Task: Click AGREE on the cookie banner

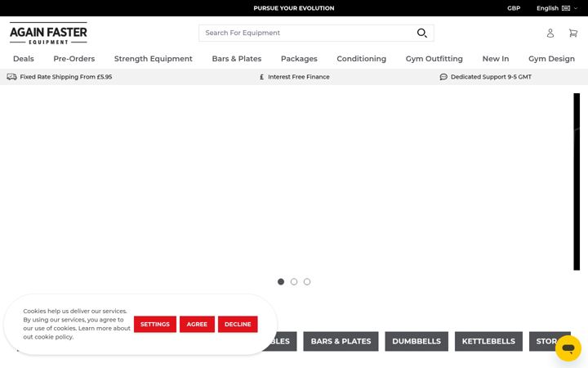Action: [x=197, y=324]
